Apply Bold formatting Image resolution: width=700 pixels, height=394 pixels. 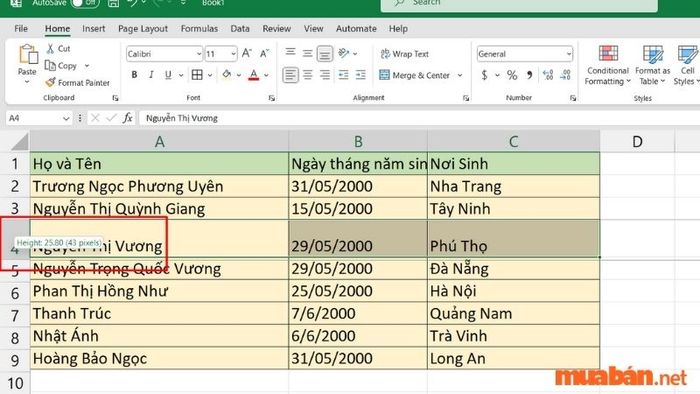[134, 75]
